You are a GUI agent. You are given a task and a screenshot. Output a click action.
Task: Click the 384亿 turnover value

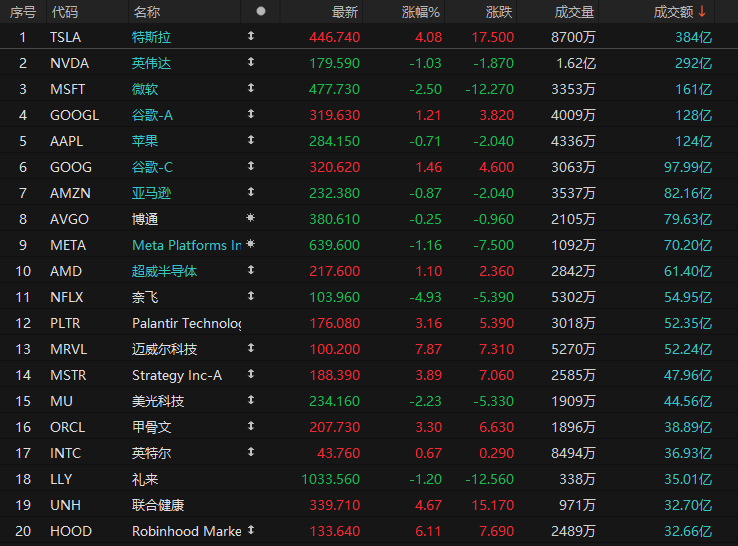[x=693, y=37]
